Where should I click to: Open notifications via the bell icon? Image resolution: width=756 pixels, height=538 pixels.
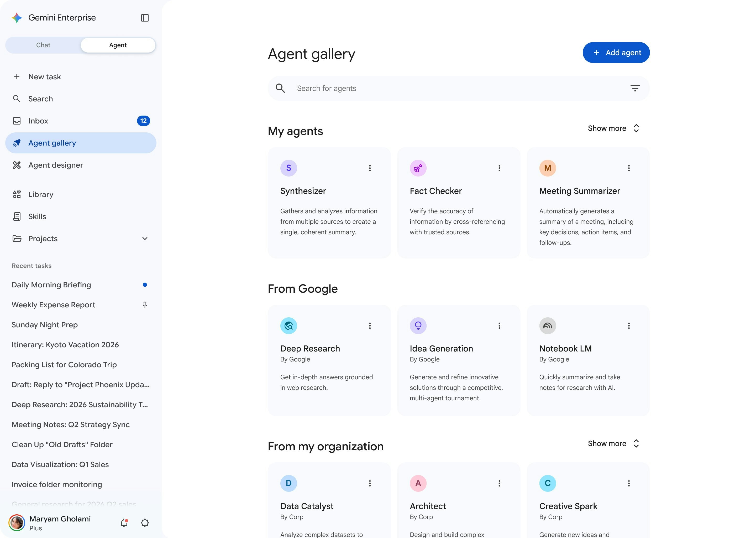click(x=124, y=523)
